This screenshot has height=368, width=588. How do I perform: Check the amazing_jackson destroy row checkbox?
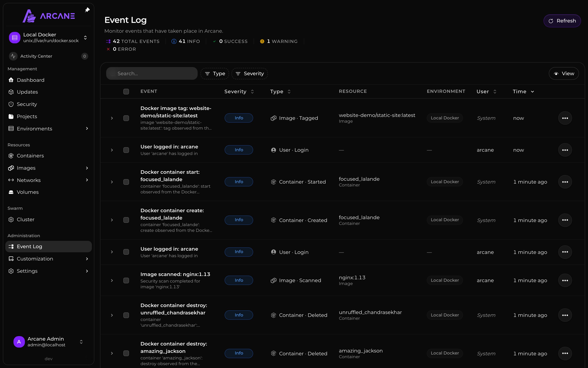(126, 353)
